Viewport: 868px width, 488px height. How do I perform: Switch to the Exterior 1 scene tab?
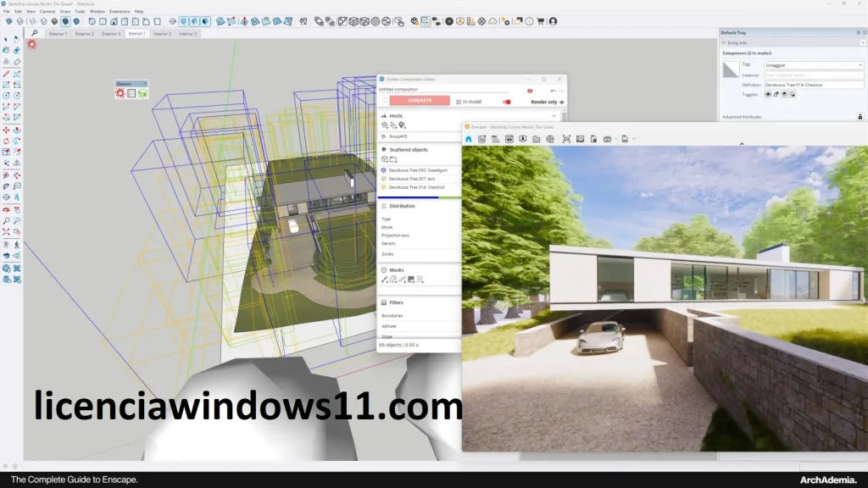pyautogui.click(x=58, y=34)
